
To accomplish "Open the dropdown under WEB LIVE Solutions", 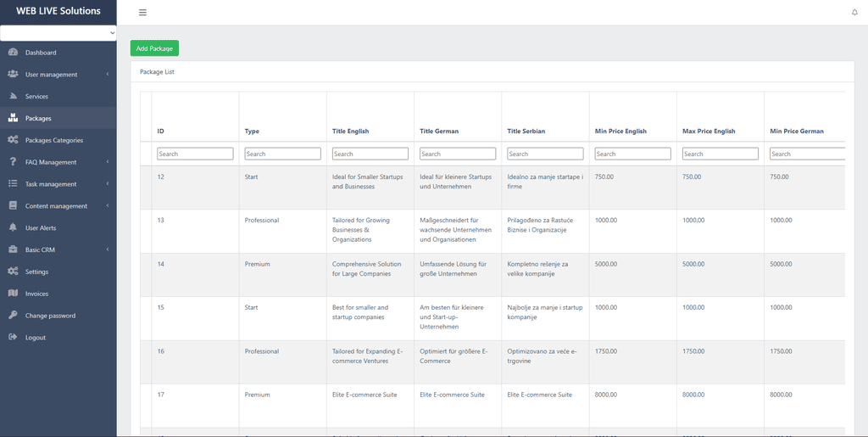I will (58, 33).
